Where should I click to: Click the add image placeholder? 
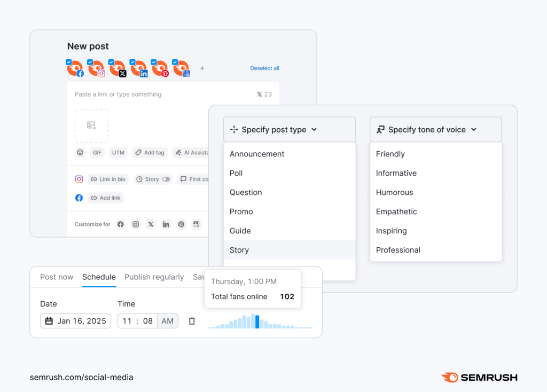tap(91, 126)
